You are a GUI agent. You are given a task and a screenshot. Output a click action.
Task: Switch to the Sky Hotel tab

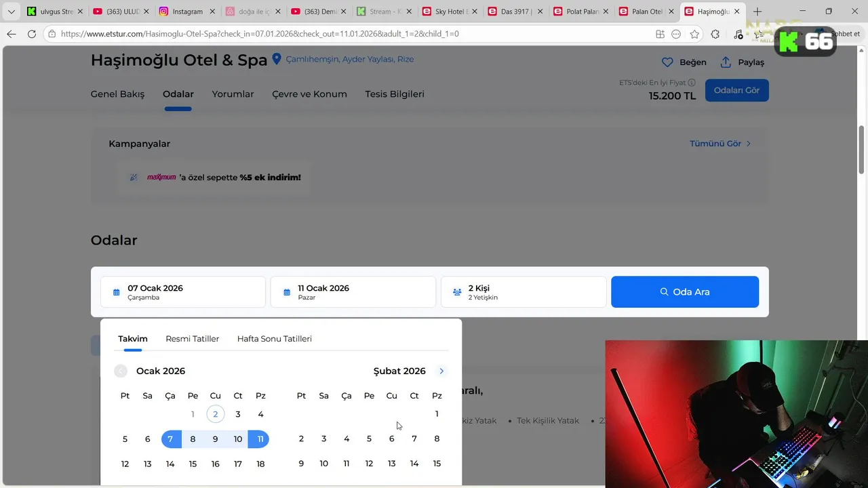(450, 12)
